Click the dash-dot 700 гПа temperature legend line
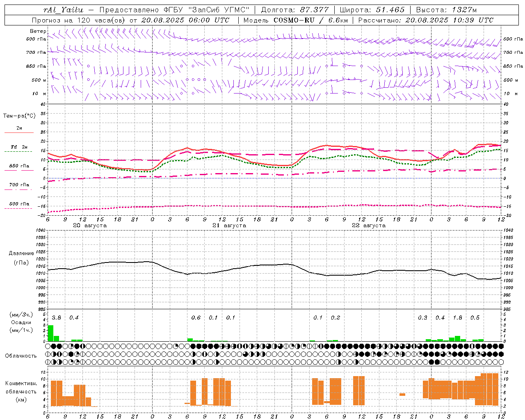The image size is (525, 420). 18,189
